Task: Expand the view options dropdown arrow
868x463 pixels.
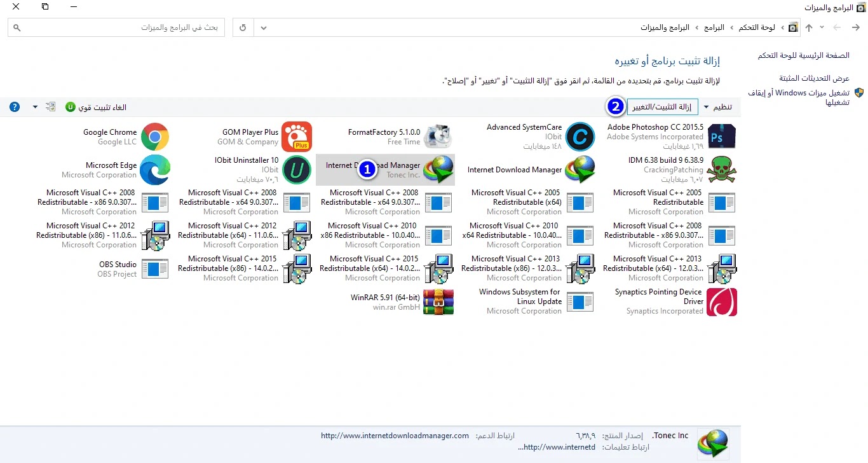Action: tap(35, 107)
